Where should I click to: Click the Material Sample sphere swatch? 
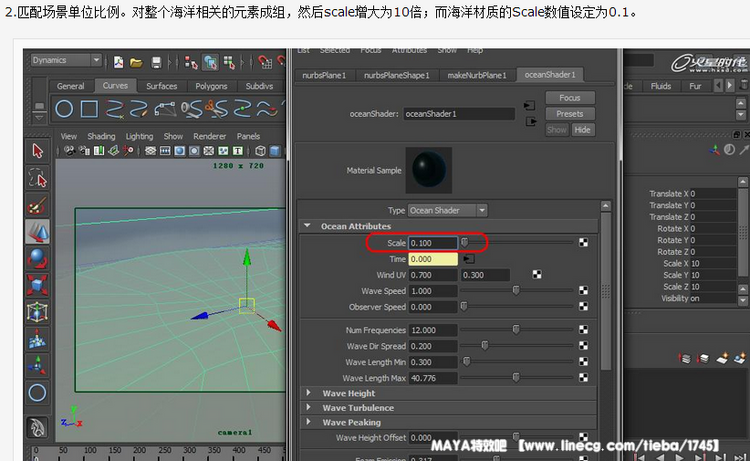click(429, 170)
